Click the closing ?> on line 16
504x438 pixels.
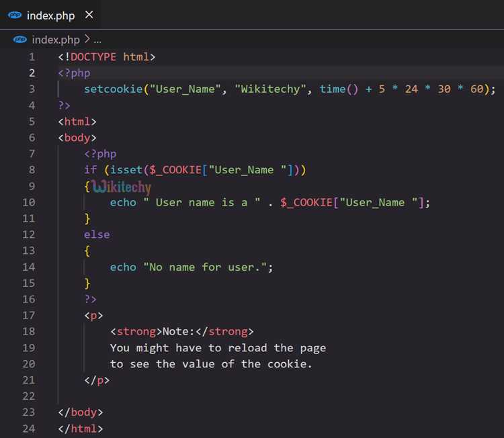tap(90, 299)
